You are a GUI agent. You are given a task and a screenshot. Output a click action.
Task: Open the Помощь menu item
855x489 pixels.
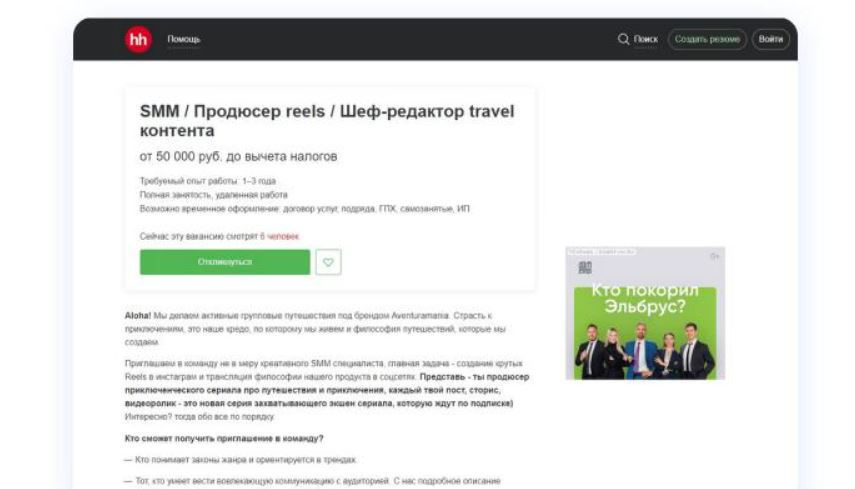tap(184, 39)
